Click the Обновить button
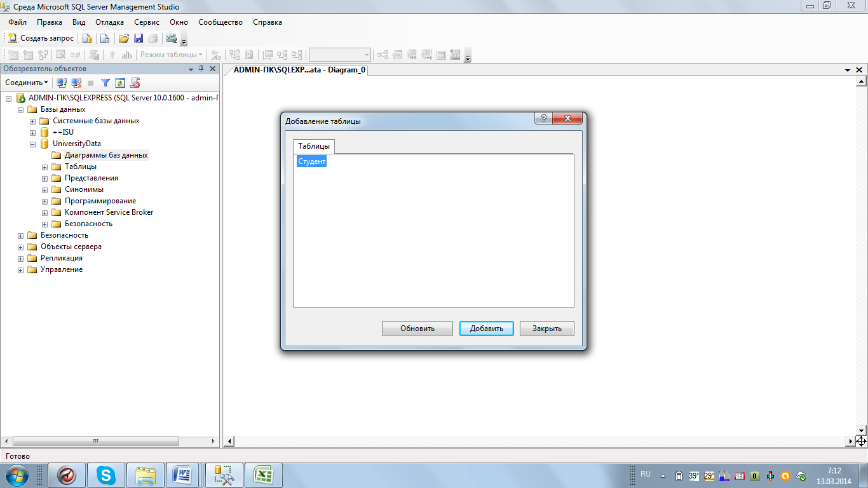 click(x=417, y=329)
